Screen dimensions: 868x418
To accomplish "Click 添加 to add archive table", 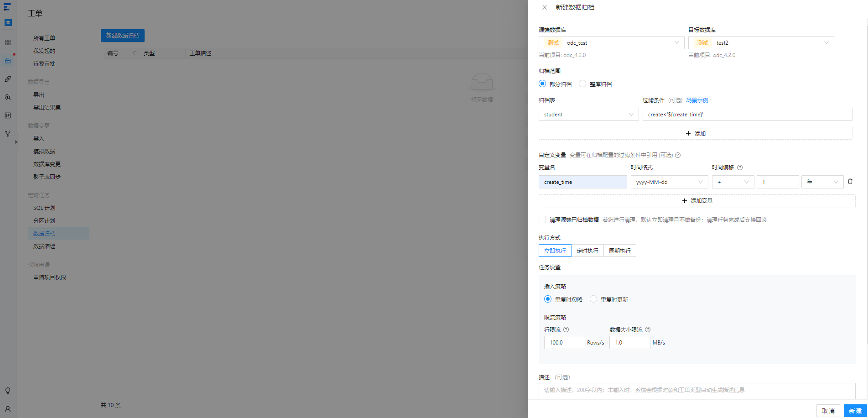I will click(696, 133).
